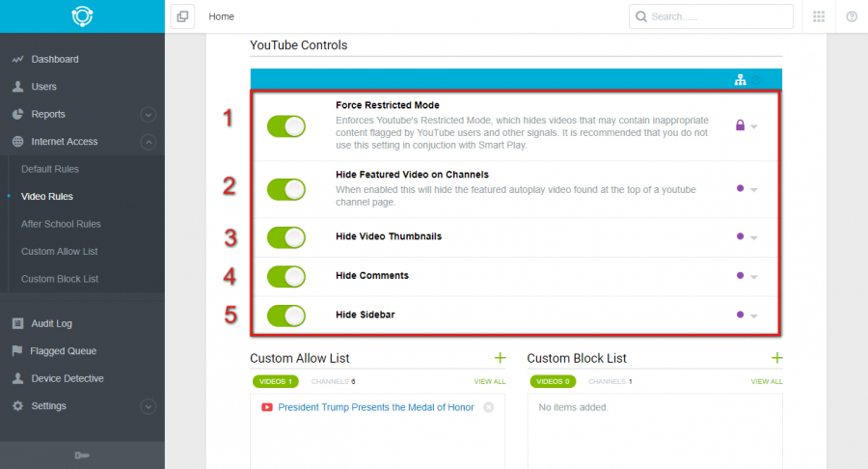Toggle Hide Comments switch
The width and height of the screenshot is (868, 469).
(x=286, y=277)
